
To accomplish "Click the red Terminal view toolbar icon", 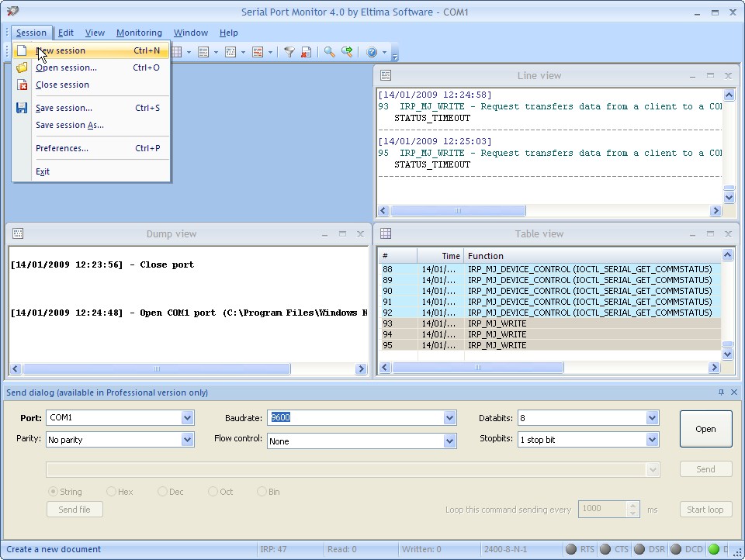I will coord(258,52).
